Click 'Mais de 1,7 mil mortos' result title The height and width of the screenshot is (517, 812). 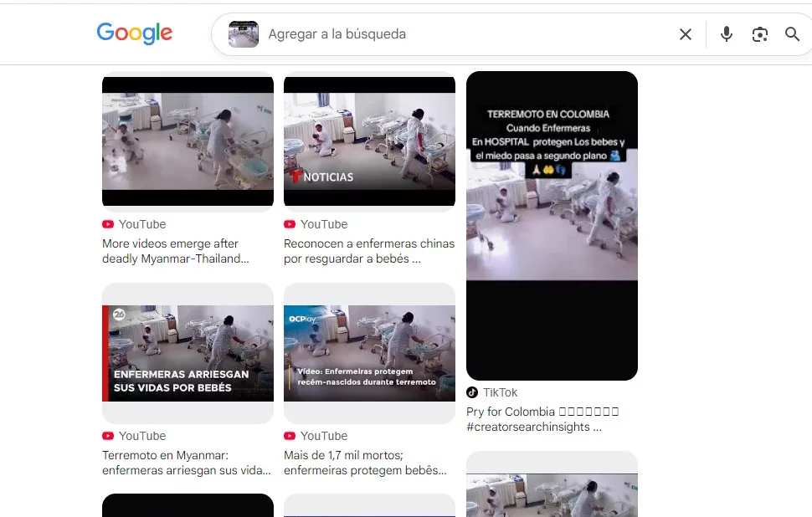[365, 463]
